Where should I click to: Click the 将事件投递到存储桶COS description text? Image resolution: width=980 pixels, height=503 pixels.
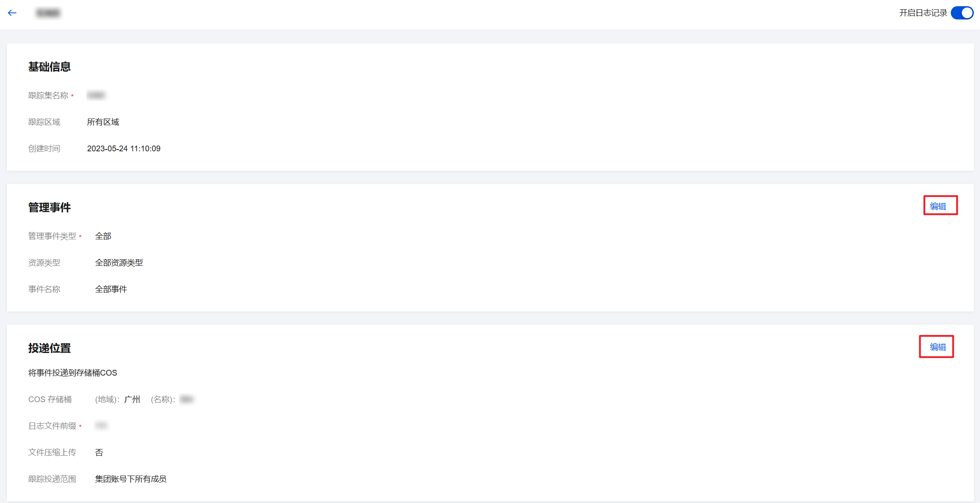pyautogui.click(x=73, y=373)
